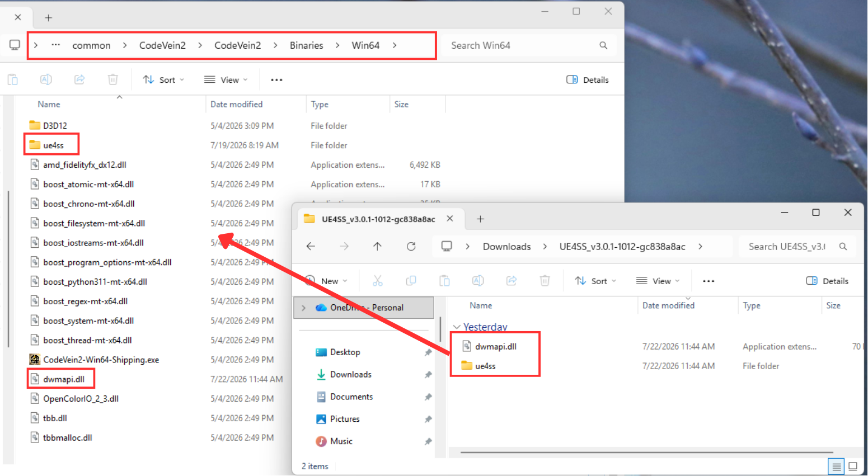868x476 pixels.
Task: Switch to details list view layout button
Action: tap(837, 466)
